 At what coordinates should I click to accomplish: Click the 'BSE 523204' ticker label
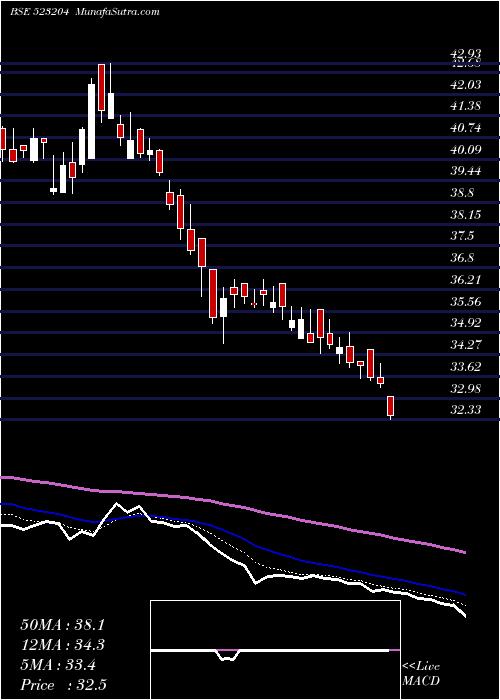tap(39, 12)
